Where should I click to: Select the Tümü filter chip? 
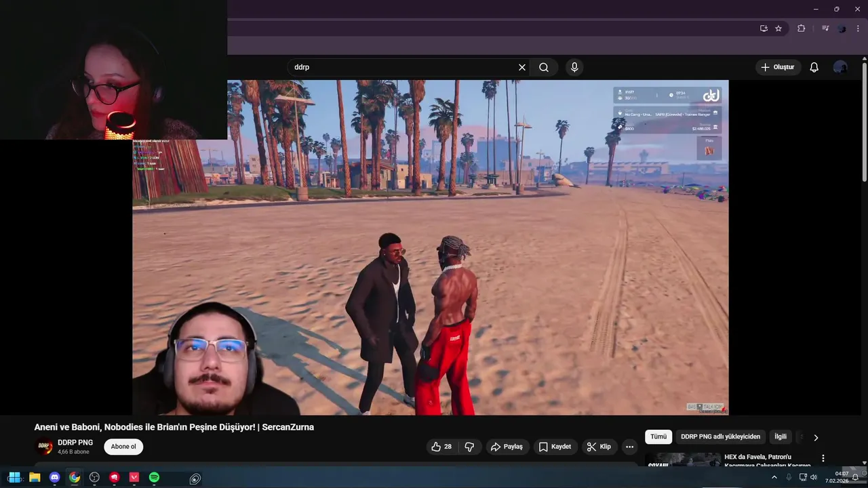[x=658, y=436]
